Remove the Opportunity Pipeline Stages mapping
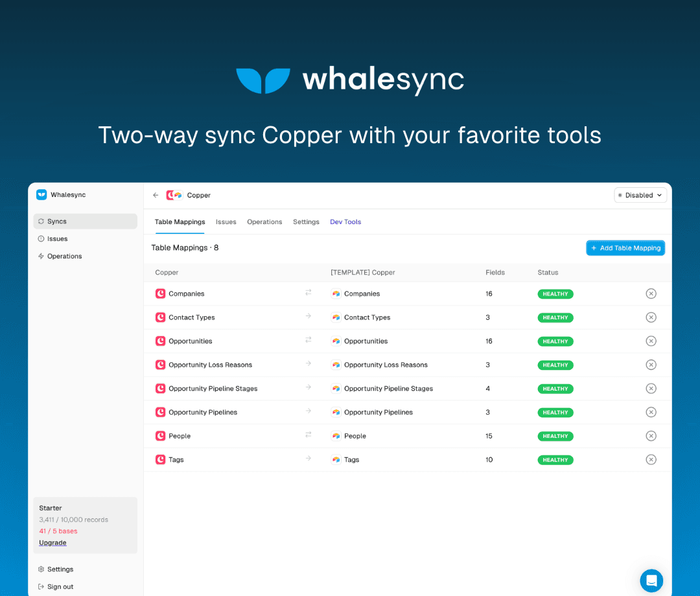 (x=651, y=388)
